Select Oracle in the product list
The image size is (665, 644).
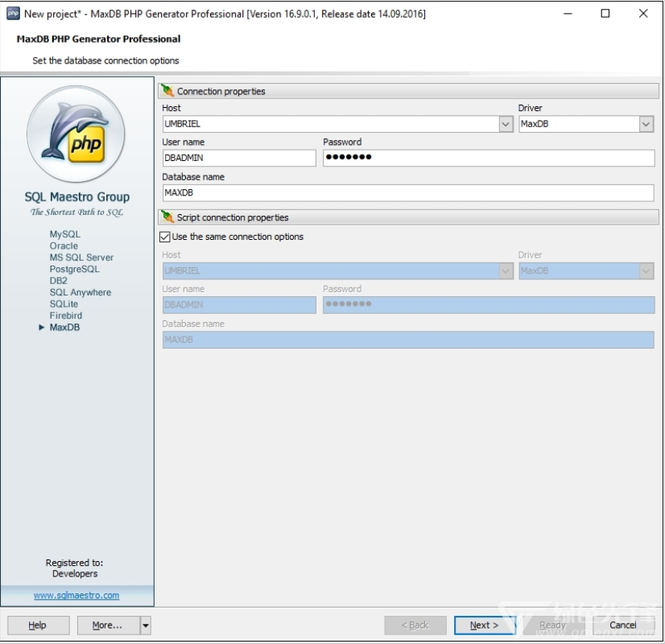tap(64, 246)
